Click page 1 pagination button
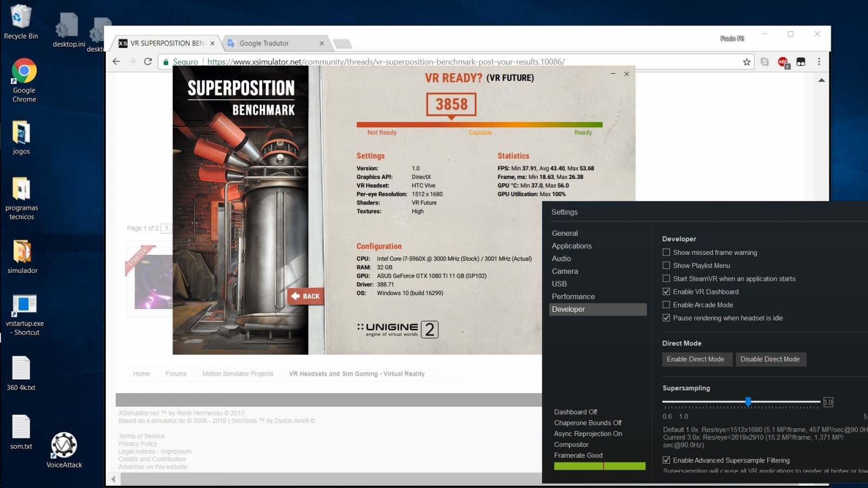Screen dimensions: 868x488 pos(167,228)
